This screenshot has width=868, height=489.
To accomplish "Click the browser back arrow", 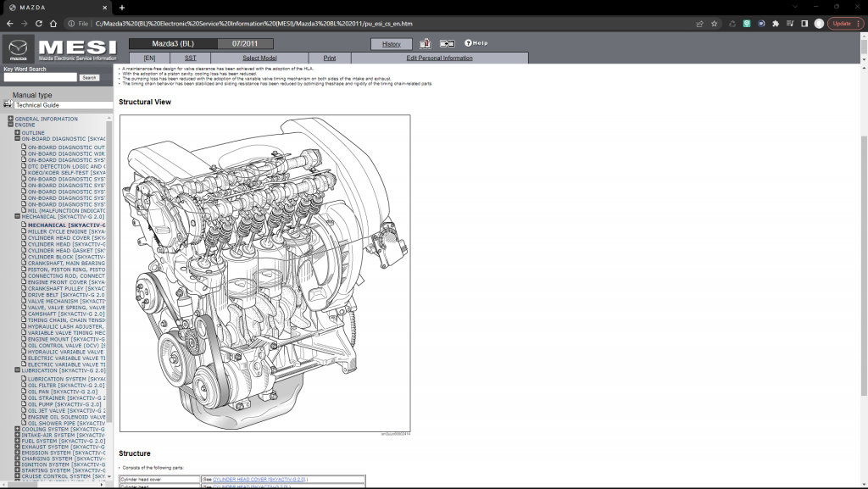I will tap(10, 23).
